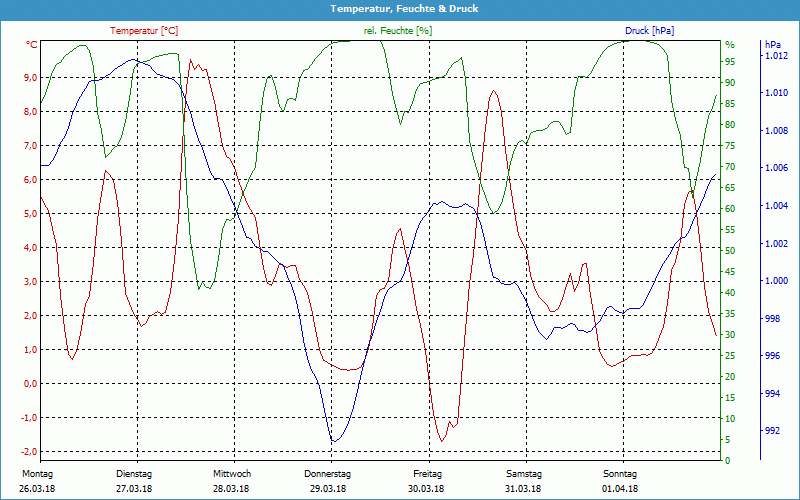The image size is (800, 500).
Task: Click humidity axis value '90'
Action: click(730, 83)
